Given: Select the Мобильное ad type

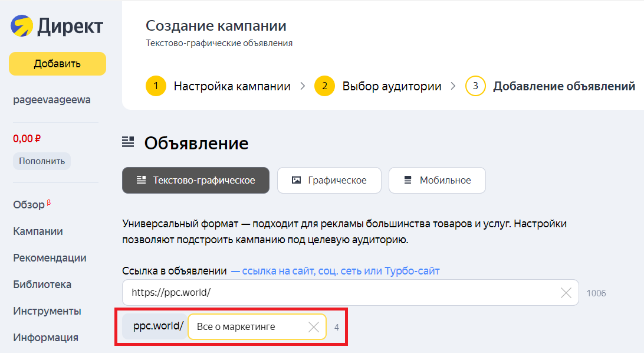Looking at the screenshot, I should [x=437, y=181].
